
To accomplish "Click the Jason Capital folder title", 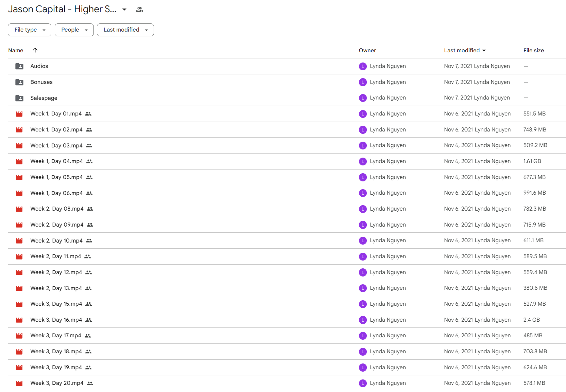I will click(62, 9).
